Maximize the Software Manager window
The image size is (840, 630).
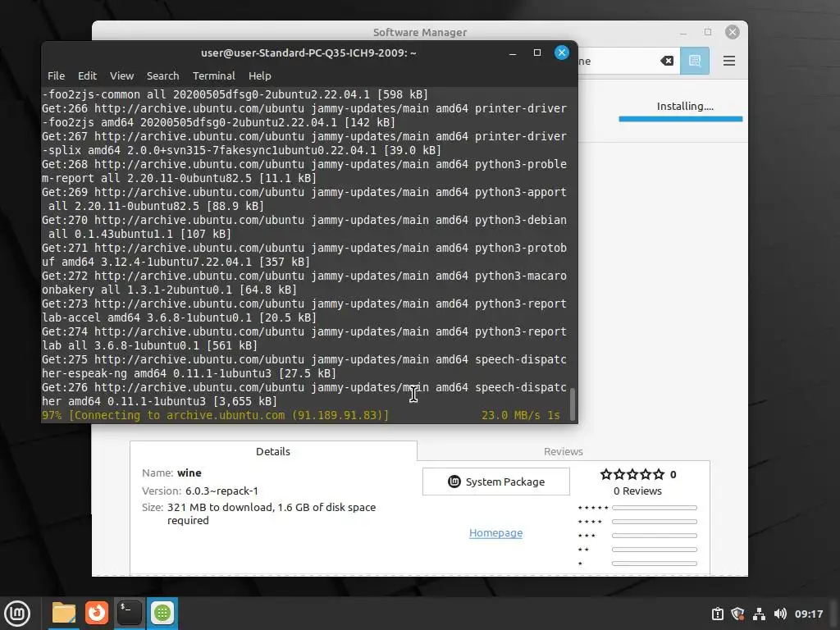click(x=708, y=32)
